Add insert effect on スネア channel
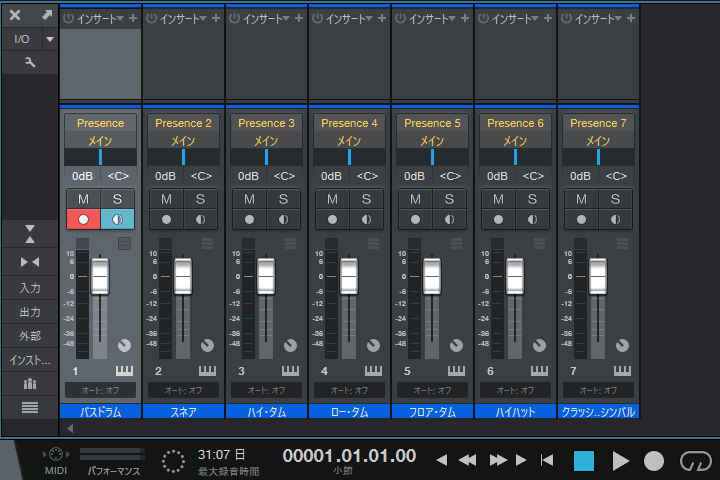This screenshot has height=480, width=720. [216, 18]
